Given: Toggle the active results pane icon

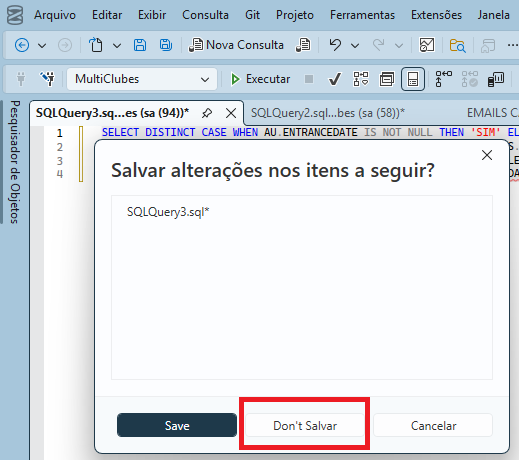Looking at the screenshot, I should tap(413, 79).
